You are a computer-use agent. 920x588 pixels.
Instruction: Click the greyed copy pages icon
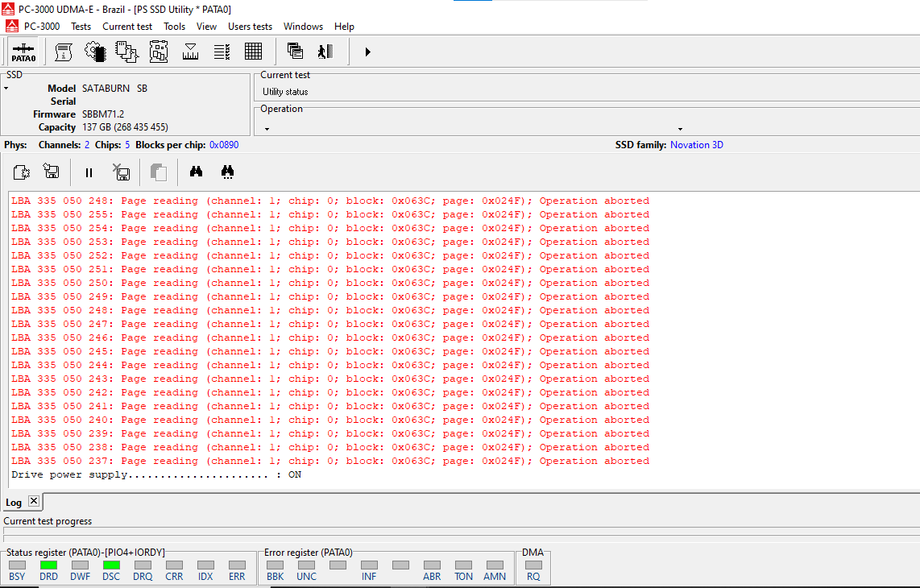coord(159,172)
